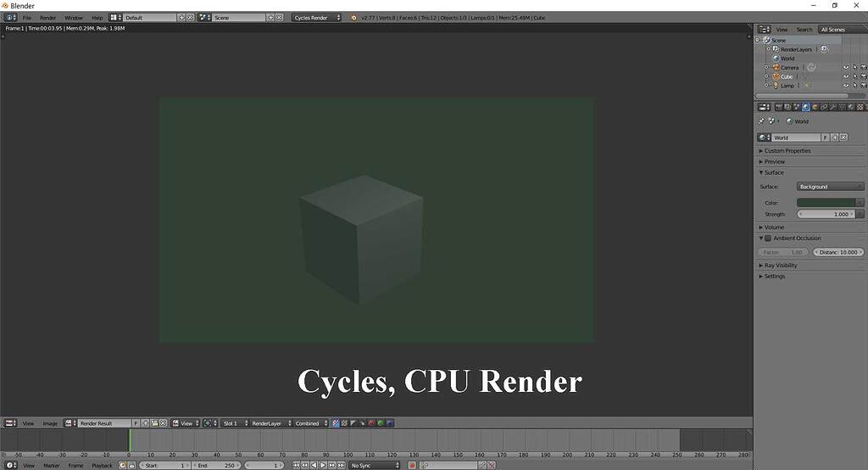Toggle Cube selectability arrow icon
868x470 pixels.
click(854, 76)
